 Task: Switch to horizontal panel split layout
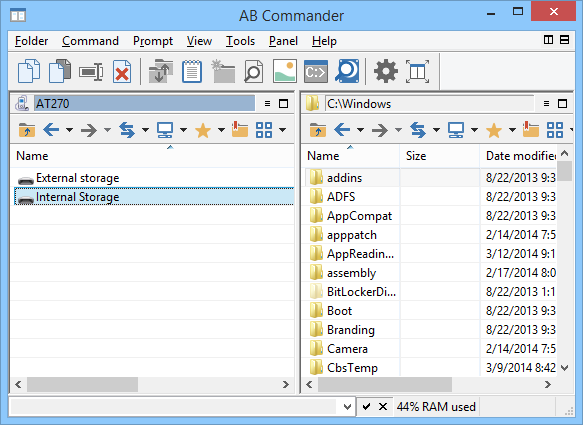(564, 40)
